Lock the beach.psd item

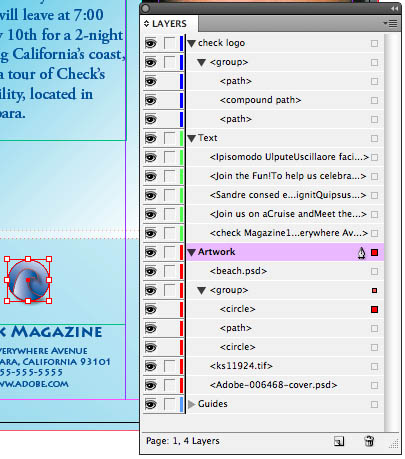coord(169,271)
